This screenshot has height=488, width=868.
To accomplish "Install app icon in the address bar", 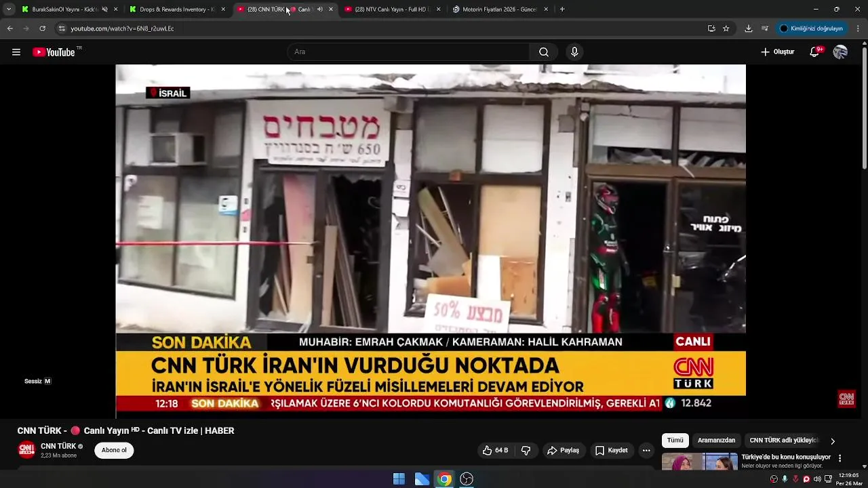I will [x=711, y=28].
